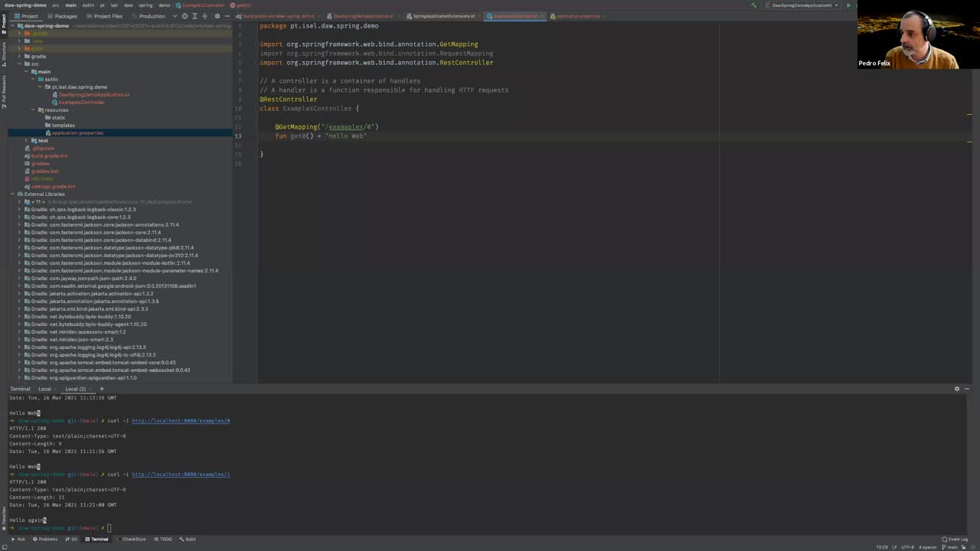Select the ExamplesController.kt editor tab
This screenshot has height=551, width=980.
pos(515,16)
